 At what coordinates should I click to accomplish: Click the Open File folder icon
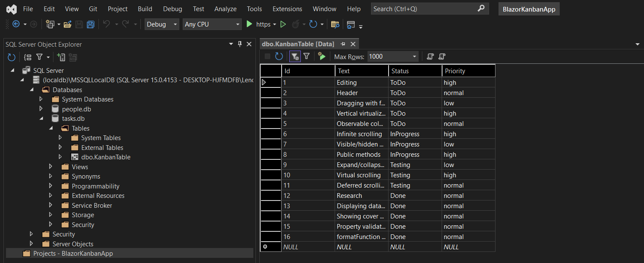point(67,24)
